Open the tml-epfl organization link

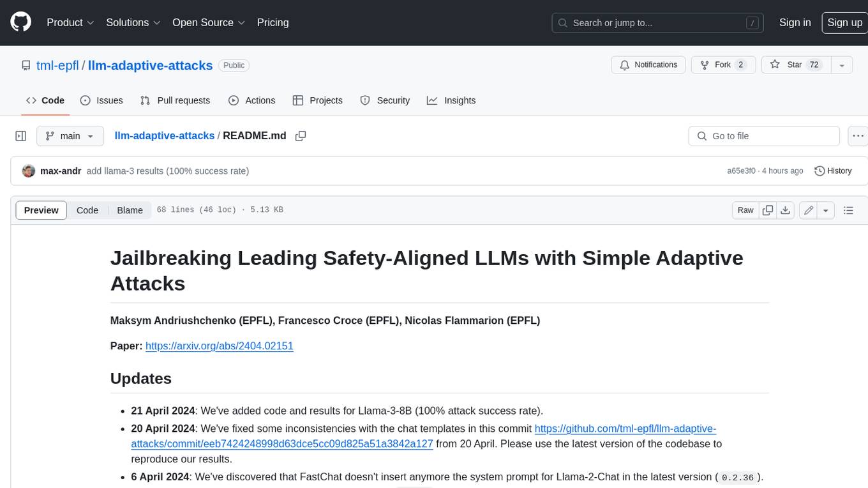57,65
